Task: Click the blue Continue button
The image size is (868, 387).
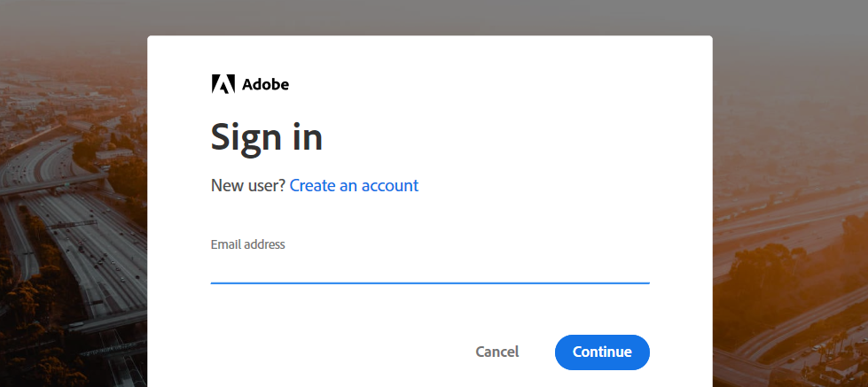Action: pos(602,352)
